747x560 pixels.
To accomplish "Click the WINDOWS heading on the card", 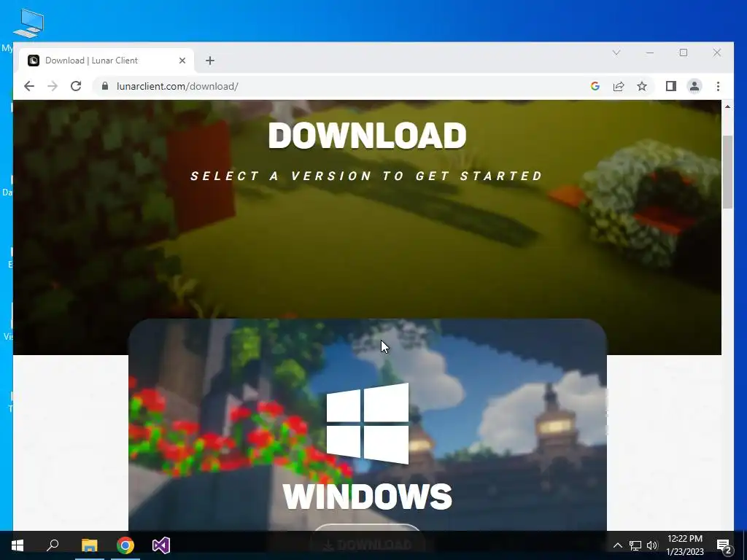I will tap(368, 497).
